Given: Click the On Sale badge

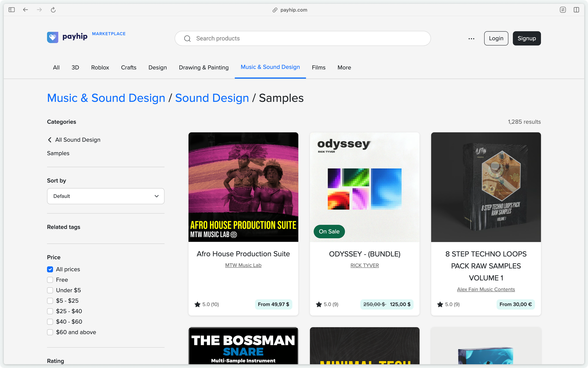Looking at the screenshot, I should (x=329, y=231).
